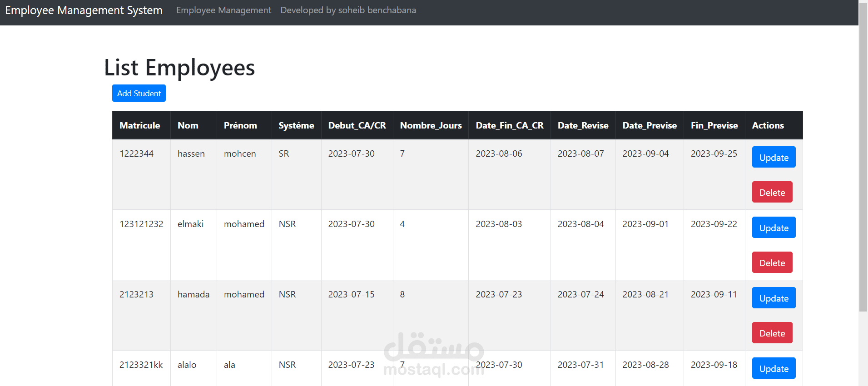
Task: Click the 4 days value
Action: tap(402, 224)
